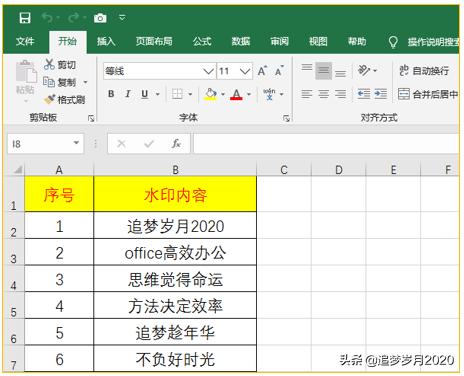Expand the borders dropdown arrow

(x=190, y=94)
